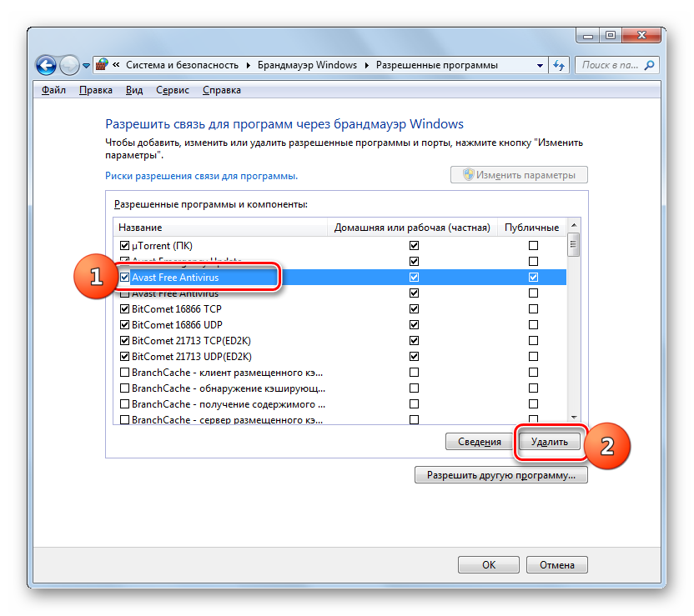Expand the arrow after Брандмауэр Windows breadcrumb
This screenshot has height=616, width=694.
coord(367,65)
